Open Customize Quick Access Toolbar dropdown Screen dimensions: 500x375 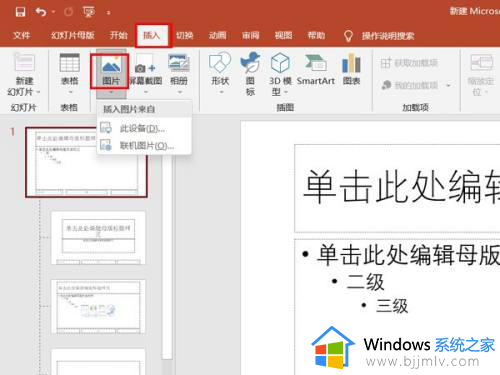click(x=108, y=13)
